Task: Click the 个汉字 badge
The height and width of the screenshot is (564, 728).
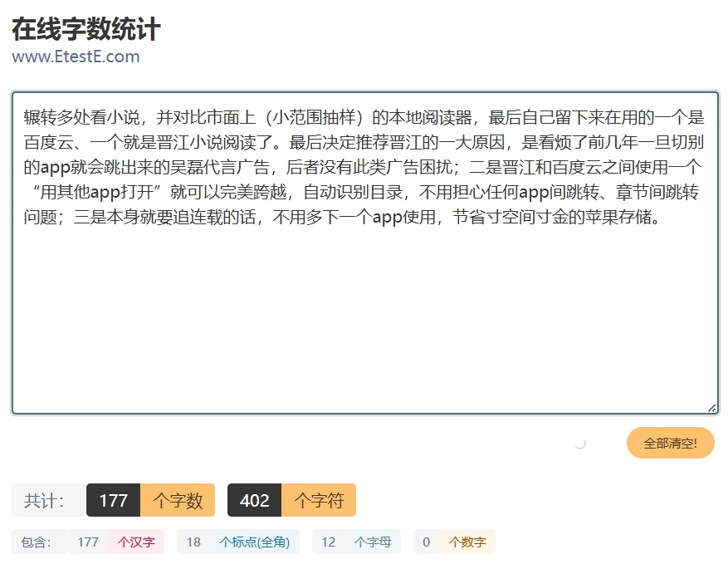Action: 136,542
